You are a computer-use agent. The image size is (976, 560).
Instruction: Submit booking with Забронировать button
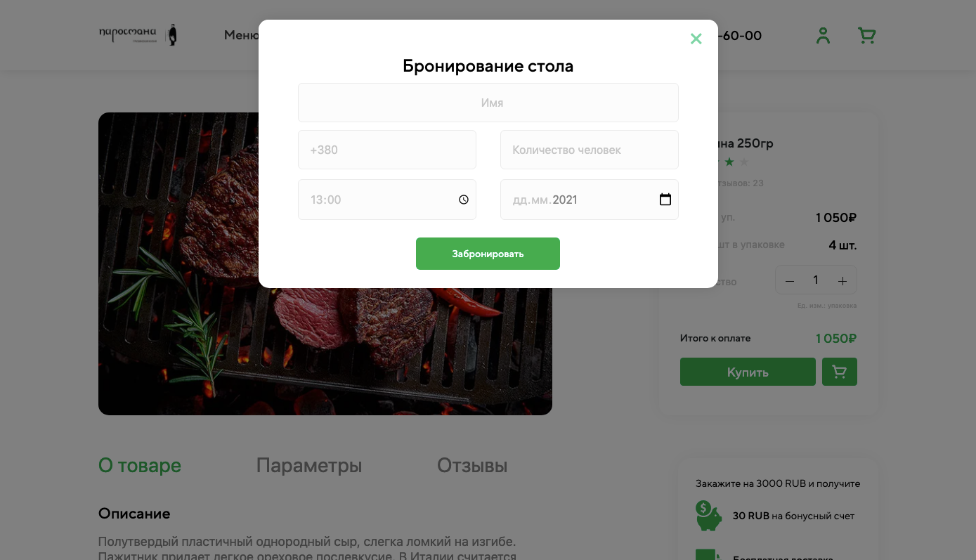click(x=488, y=254)
